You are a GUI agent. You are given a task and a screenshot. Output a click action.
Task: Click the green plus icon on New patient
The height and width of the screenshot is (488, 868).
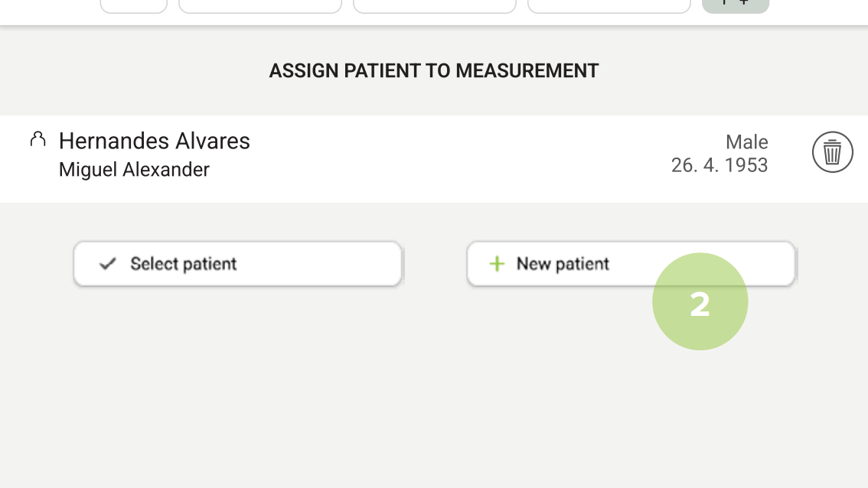498,263
